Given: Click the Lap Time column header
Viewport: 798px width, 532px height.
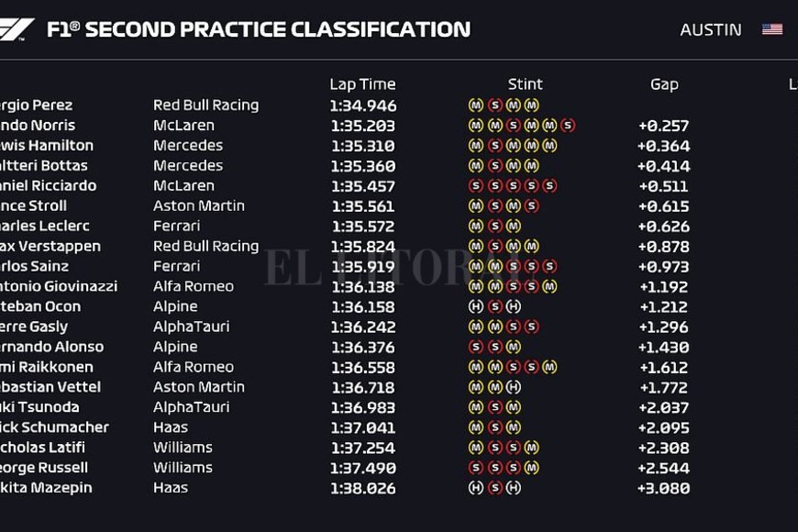Looking at the screenshot, I should tap(362, 84).
